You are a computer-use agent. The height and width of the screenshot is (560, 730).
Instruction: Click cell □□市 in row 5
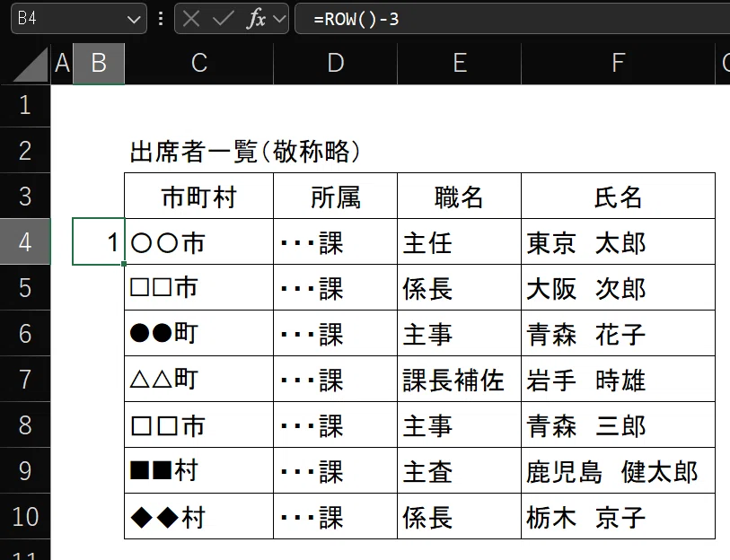(198, 287)
